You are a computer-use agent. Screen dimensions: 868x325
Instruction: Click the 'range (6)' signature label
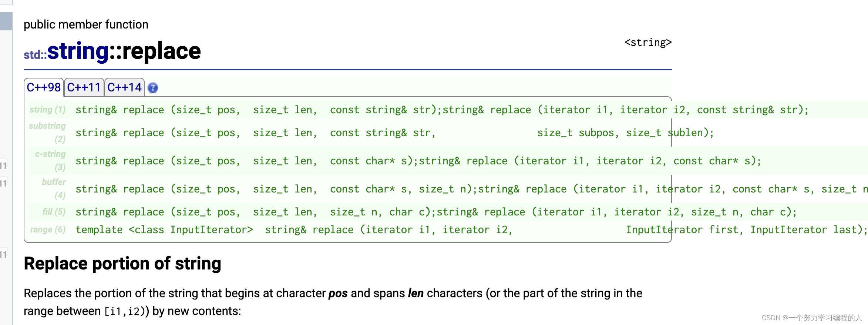click(x=48, y=229)
